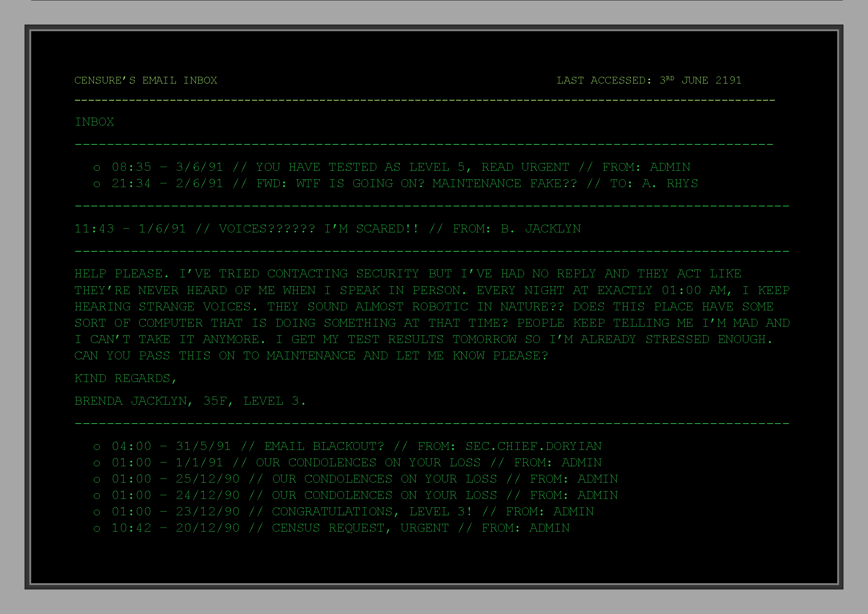Click the 'CENSURE'S EMAIL INBOX' title

click(x=145, y=80)
